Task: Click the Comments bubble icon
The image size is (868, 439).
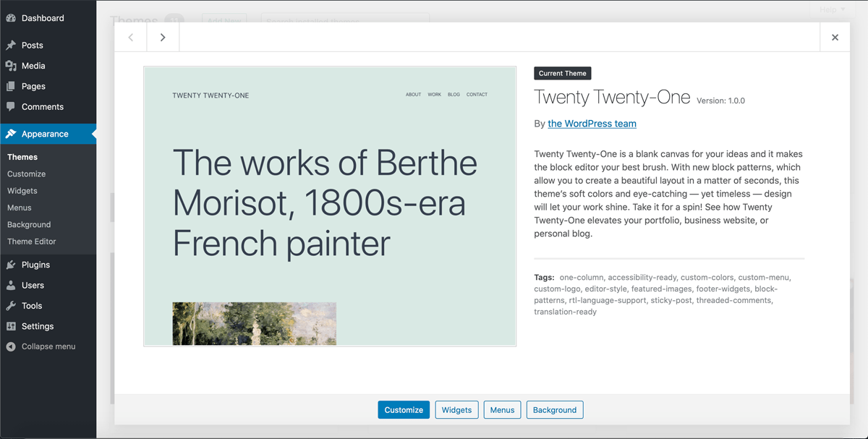Action: (11, 106)
